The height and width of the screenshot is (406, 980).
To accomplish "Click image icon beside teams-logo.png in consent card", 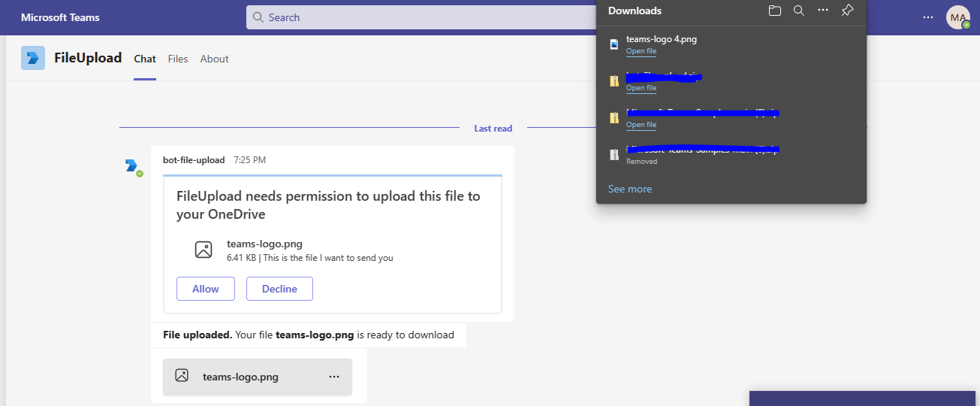I will coord(204,250).
